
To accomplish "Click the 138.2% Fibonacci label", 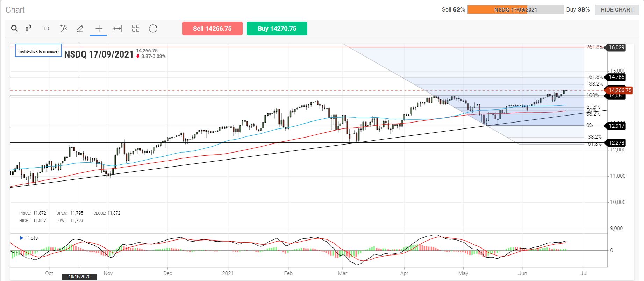I will click(595, 84).
